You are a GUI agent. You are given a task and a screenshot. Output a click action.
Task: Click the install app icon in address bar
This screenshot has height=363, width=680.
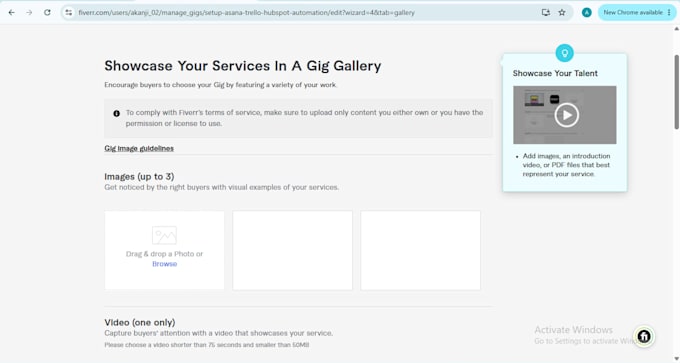[546, 13]
